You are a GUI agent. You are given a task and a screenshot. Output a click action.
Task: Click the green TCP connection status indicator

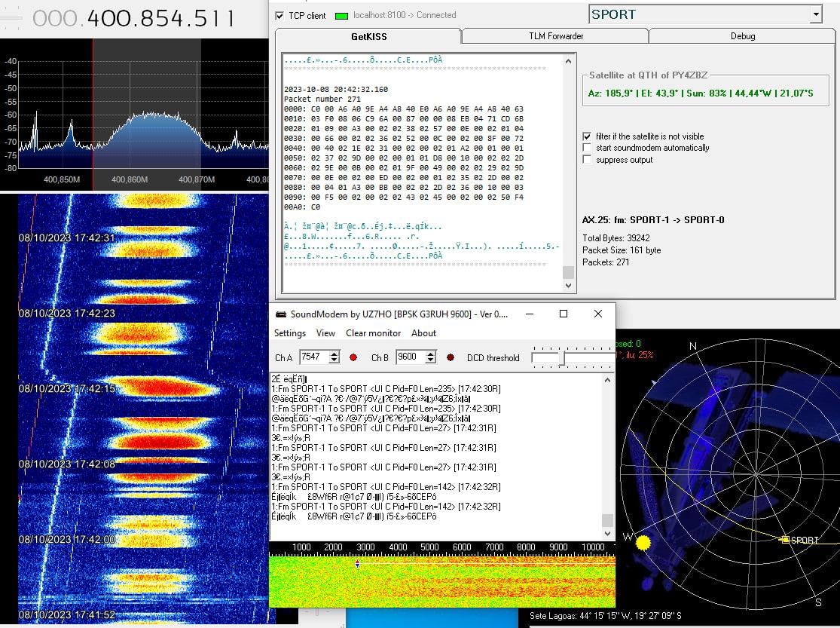(x=342, y=15)
